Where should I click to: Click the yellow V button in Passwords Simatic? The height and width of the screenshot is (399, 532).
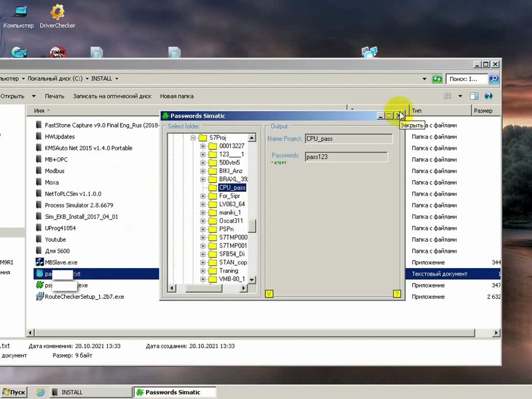269,294
